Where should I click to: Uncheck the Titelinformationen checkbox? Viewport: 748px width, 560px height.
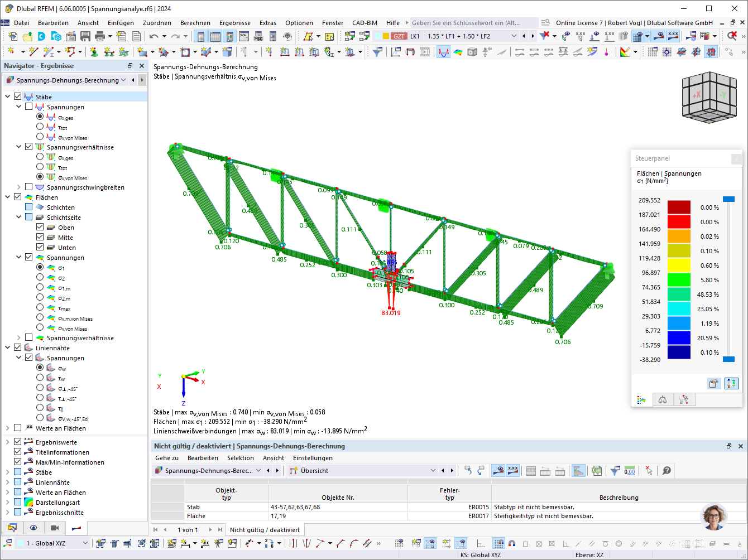(x=18, y=452)
